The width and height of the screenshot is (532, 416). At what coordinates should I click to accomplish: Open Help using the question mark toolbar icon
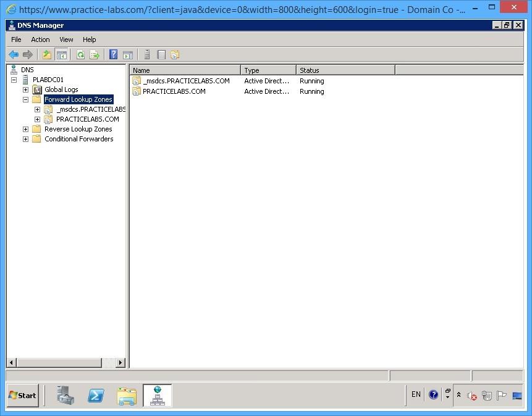pos(112,54)
